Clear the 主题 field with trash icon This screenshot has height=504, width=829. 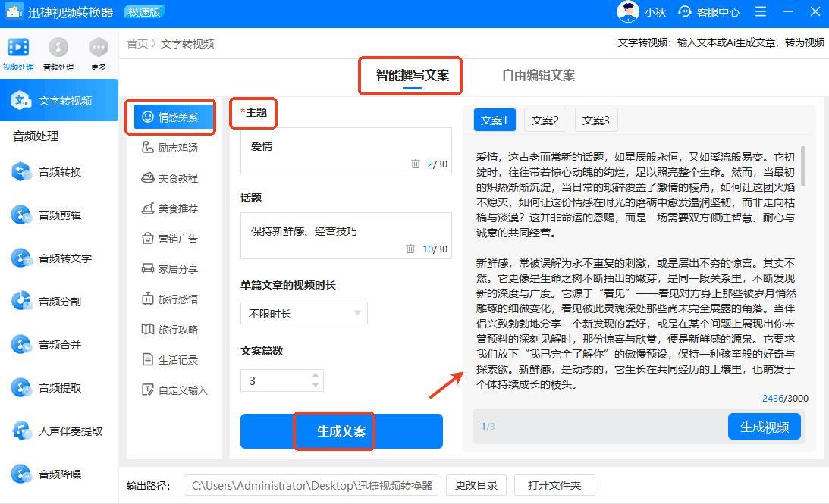click(415, 164)
